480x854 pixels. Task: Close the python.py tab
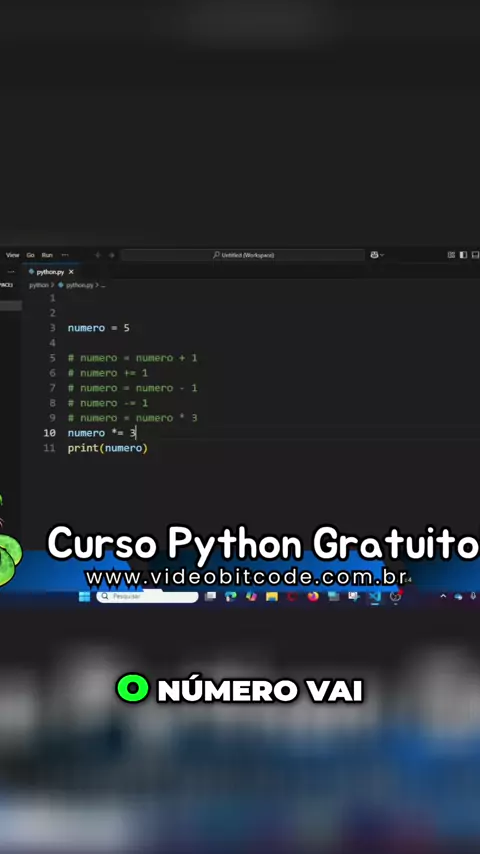tap(71, 271)
